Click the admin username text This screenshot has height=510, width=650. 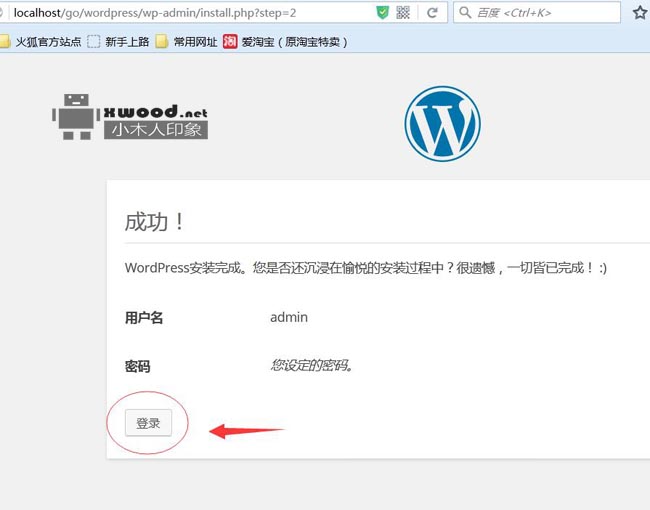(x=289, y=317)
